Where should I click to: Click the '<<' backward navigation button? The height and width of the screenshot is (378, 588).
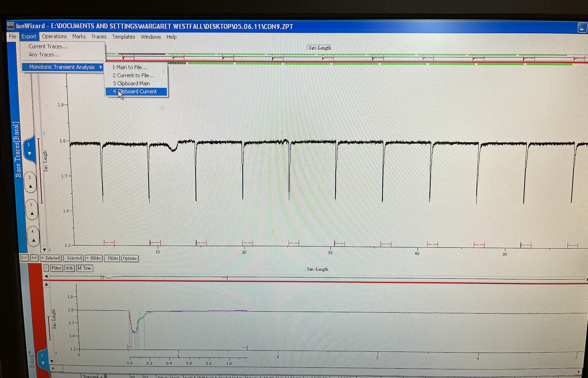tap(34, 258)
